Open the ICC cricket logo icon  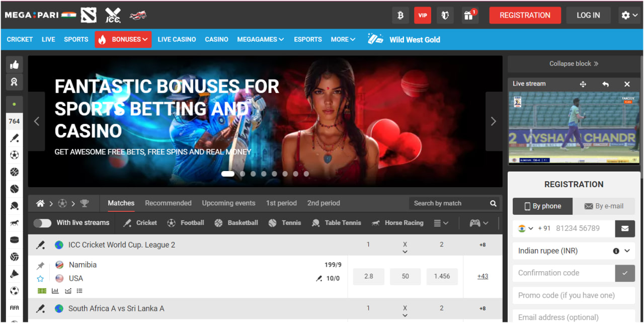pos(113,15)
